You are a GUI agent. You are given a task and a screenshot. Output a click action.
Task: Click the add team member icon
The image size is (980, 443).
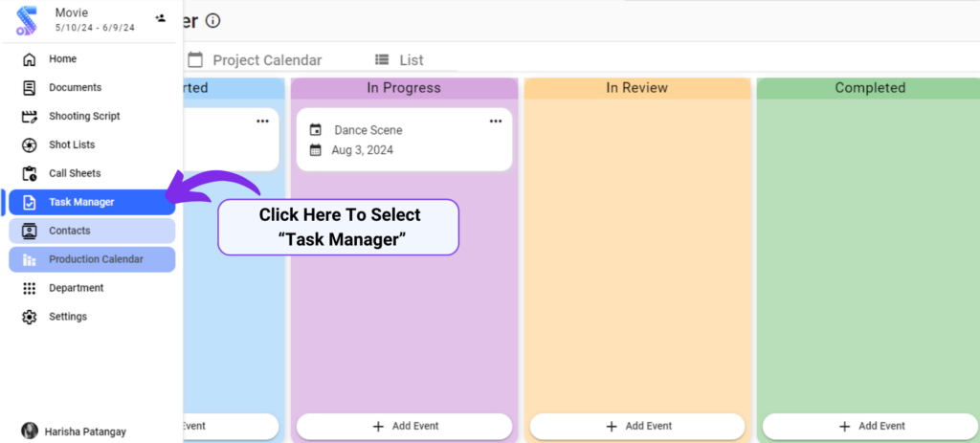coord(161,19)
